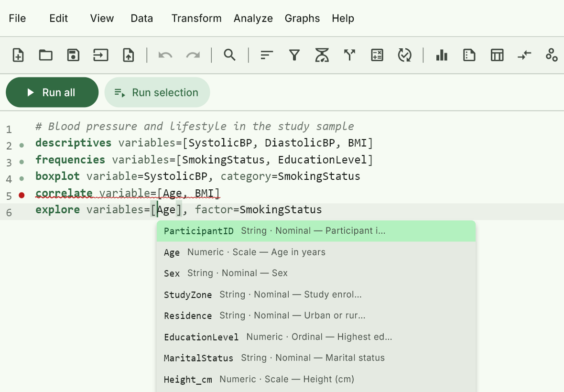The height and width of the screenshot is (392, 564).
Task: Click the status dot on line 4
Action: click(22, 178)
